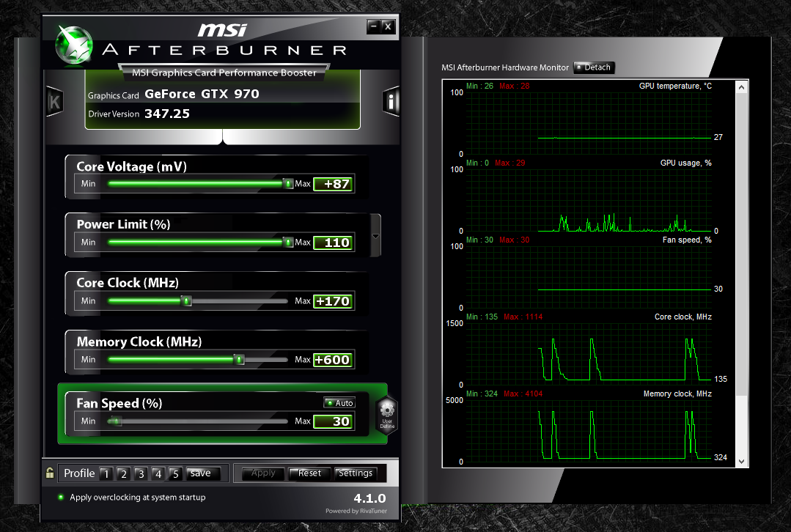The width and height of the screenshot is (791, 532).
Task: Click the Memory clock, MHz graph
Action: (589, 431)
